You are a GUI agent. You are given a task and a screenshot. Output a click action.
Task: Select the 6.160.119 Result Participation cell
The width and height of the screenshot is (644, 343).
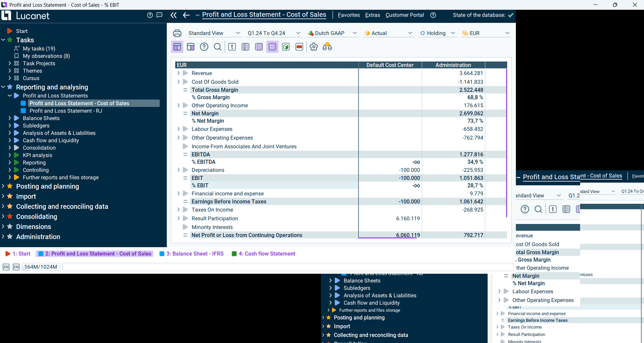(390, 218)
